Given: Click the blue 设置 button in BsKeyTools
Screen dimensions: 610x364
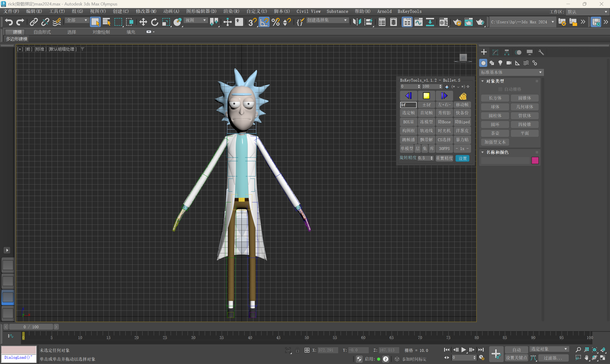Looking at the screenshot, I should click(462, 159).
